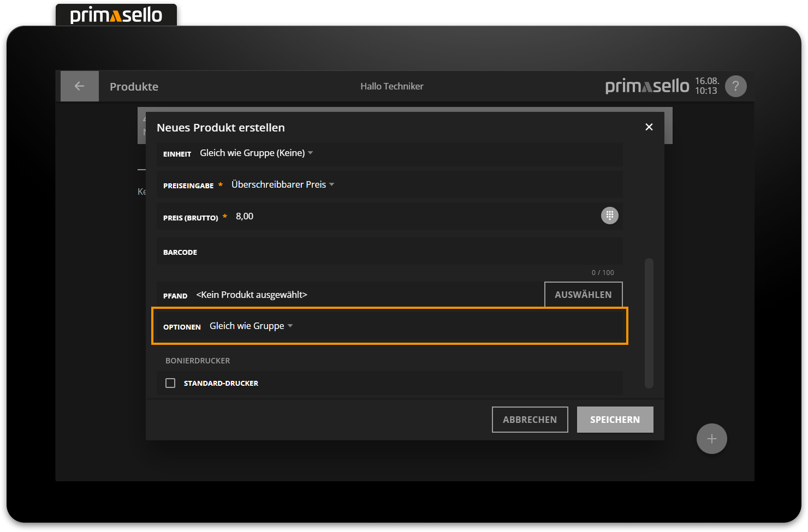The height and width of the screenshot is (532, 808).
Task: Click the plus button to add item
Action: click(x=711, y=438)
